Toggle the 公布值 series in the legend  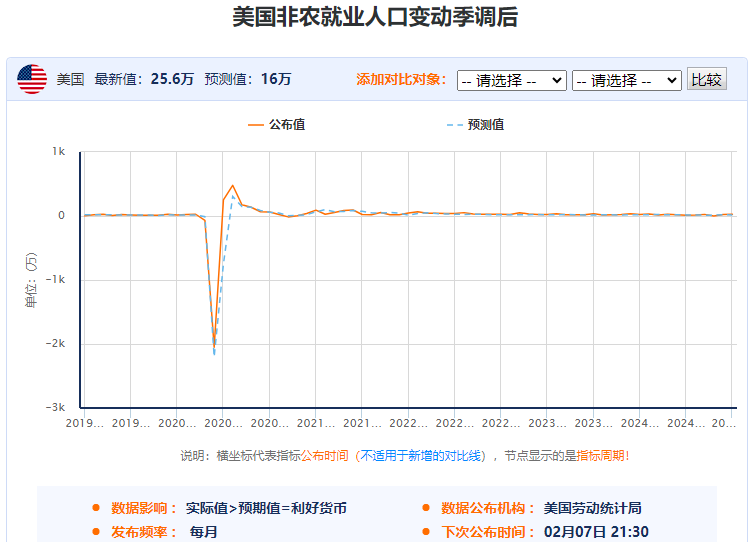tap(277, 125)
